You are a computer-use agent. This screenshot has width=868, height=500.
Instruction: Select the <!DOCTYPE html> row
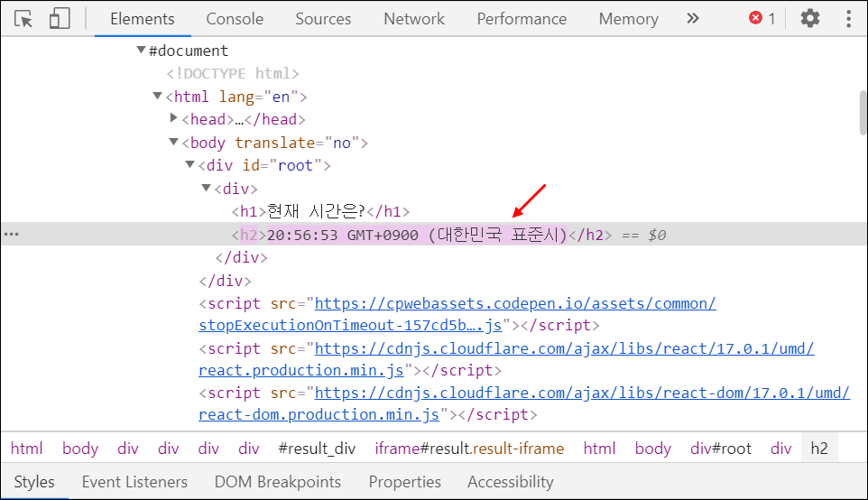click(233, 74)
